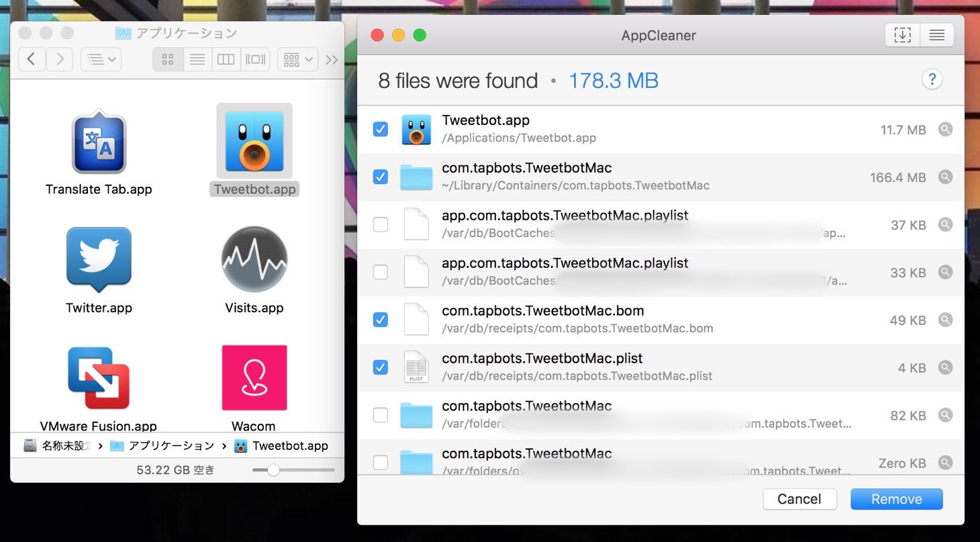
Task: Switch Finder to icon view
Action: pos(168,60)
